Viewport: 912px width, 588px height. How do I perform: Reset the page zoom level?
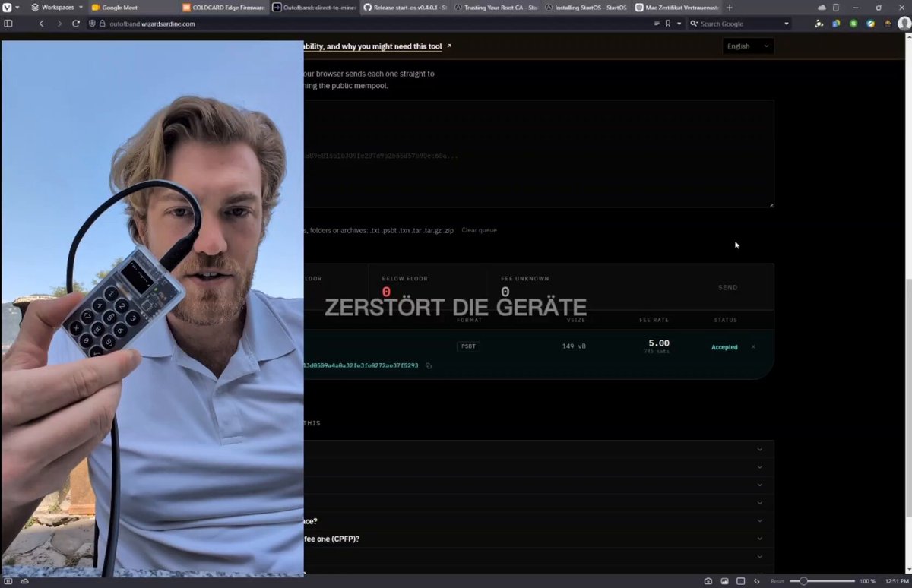tap(777, 581)
